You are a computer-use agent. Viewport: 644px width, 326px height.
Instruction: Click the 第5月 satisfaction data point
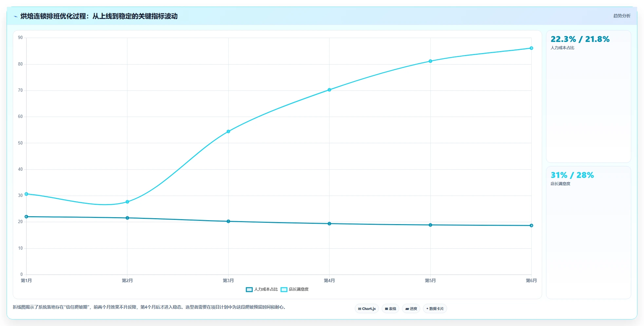coord(430,61)
